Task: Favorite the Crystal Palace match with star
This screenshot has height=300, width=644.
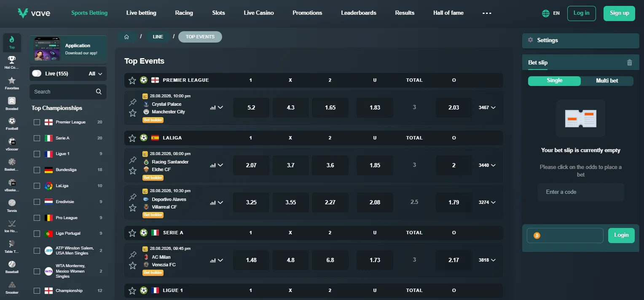Action: pos(133,113)
